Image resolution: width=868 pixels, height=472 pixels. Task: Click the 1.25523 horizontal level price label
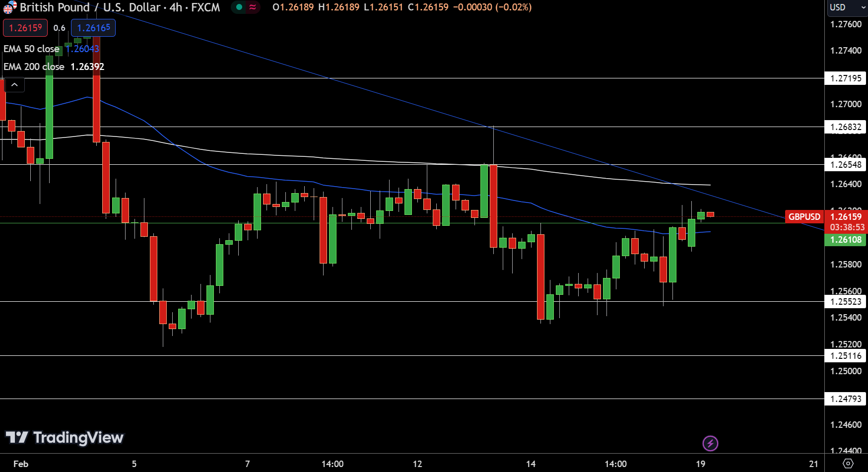(846, 301)
